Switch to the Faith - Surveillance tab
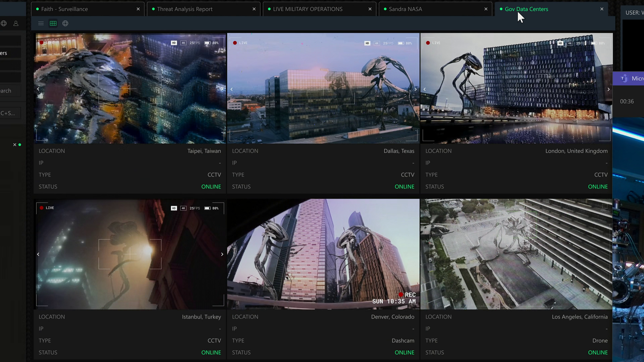Image resolution: width=644 pixels, height=362 pixels. [x=88, y=9]
